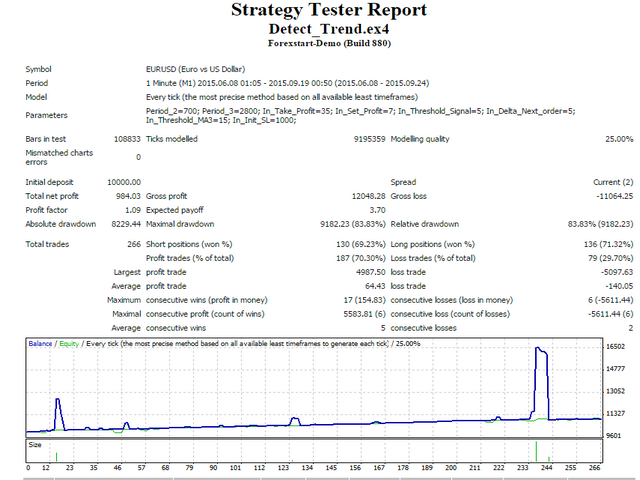Click consecutive wins value 17 (154.83)
The height and width of the screenshot is (480, 640).
[x=364, y=300]
